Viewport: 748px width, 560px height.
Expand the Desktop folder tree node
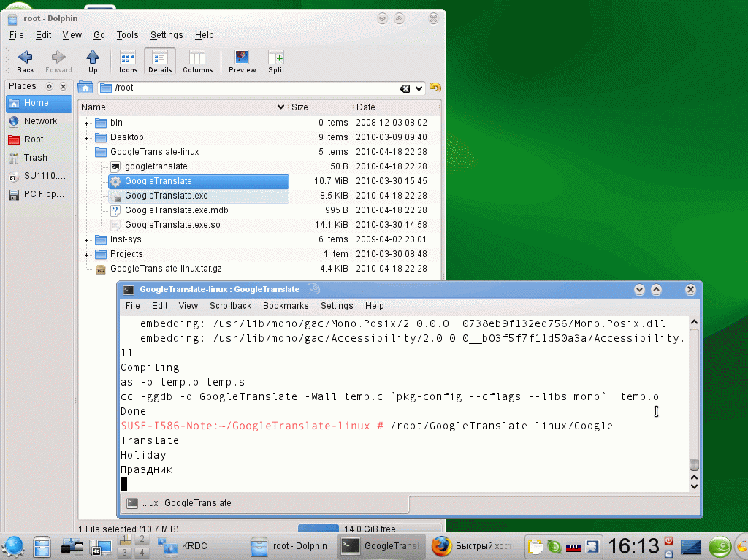[87, 138]
